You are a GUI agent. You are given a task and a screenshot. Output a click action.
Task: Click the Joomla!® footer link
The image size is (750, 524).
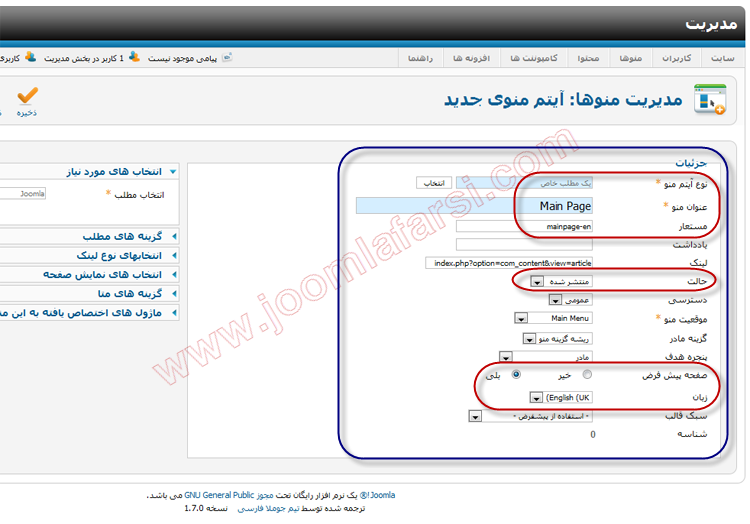pyautogui.click(x=377, y=495)
